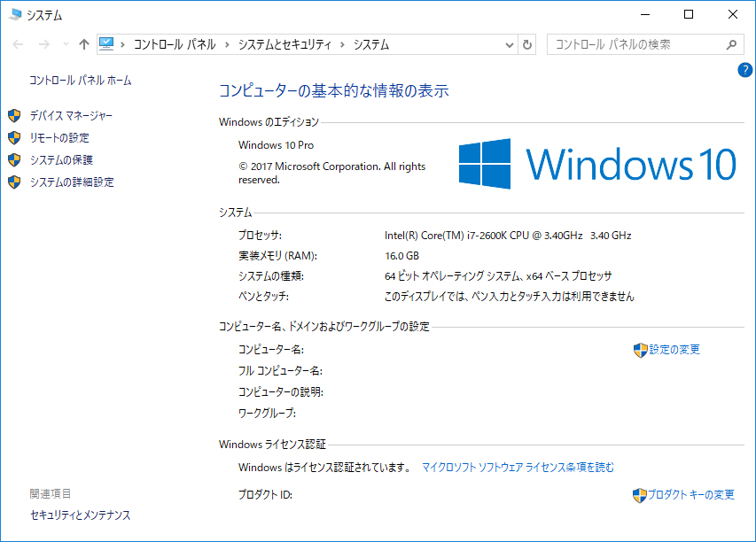Open デバイス マネージャー link
756x542 pixels.
point(71,116)
